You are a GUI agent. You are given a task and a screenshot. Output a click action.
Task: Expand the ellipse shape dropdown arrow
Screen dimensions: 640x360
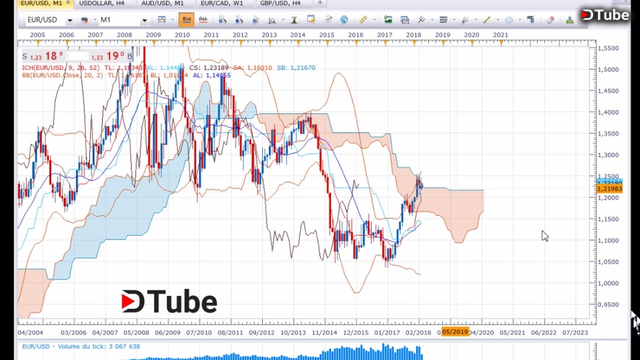[x=519, y=20]
